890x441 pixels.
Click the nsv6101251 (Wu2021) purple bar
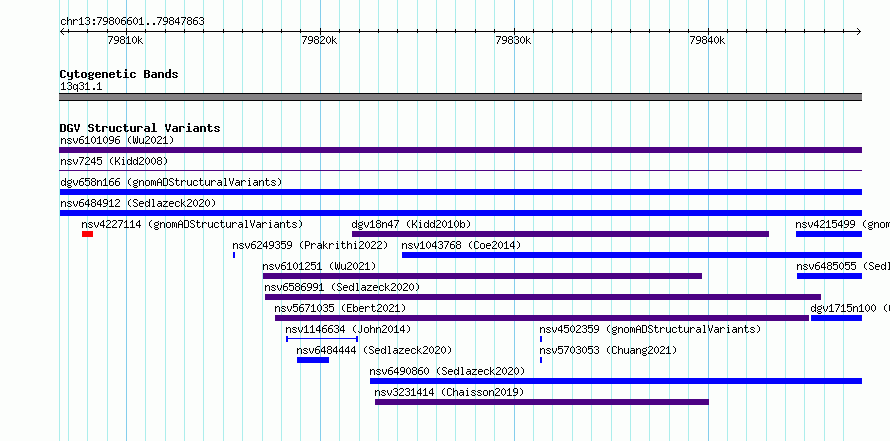coord(482,276)
